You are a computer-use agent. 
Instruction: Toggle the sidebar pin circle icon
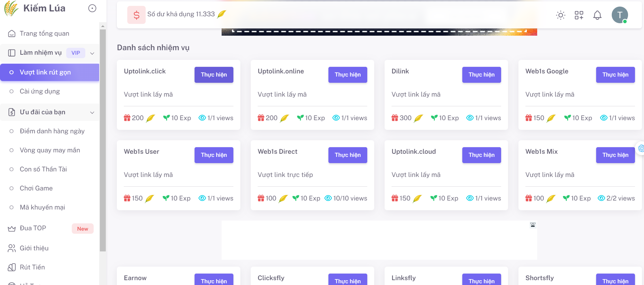92,8
